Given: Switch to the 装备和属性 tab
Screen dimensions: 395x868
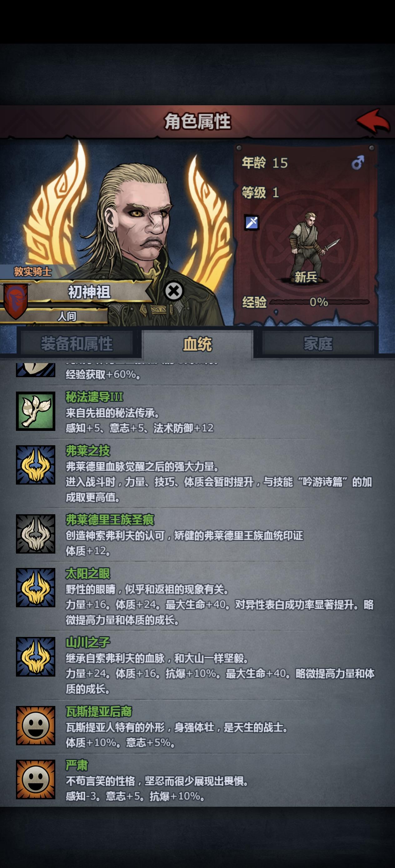Looking at the screenshot, I should point(77,344).
